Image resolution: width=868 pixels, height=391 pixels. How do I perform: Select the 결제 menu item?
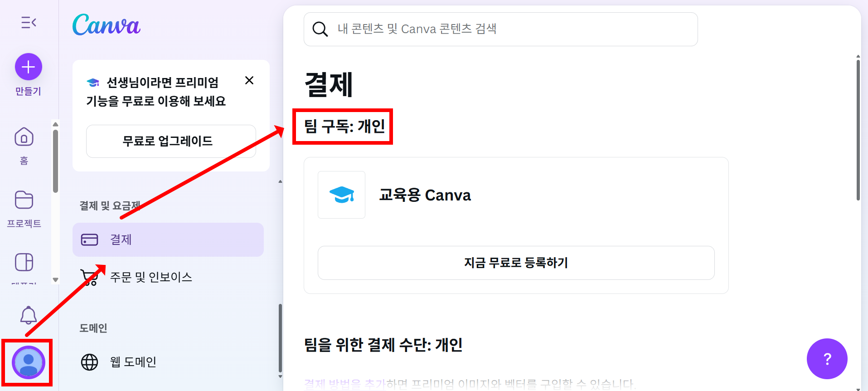[x=168, y=239]
